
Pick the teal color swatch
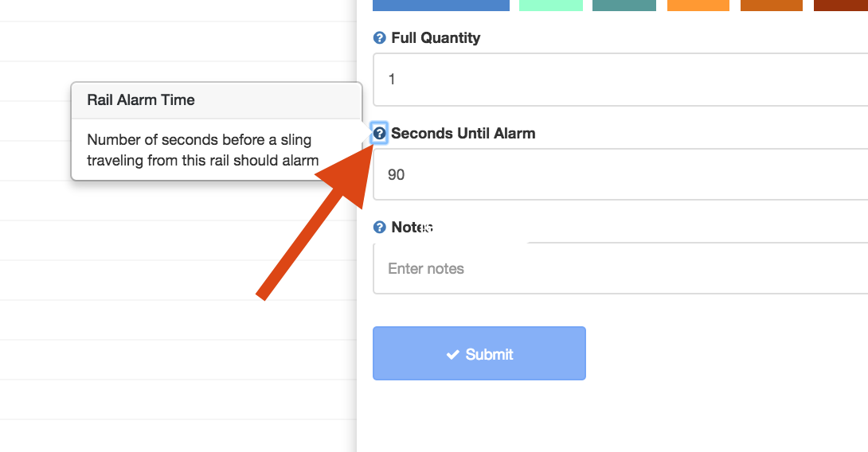624,6
